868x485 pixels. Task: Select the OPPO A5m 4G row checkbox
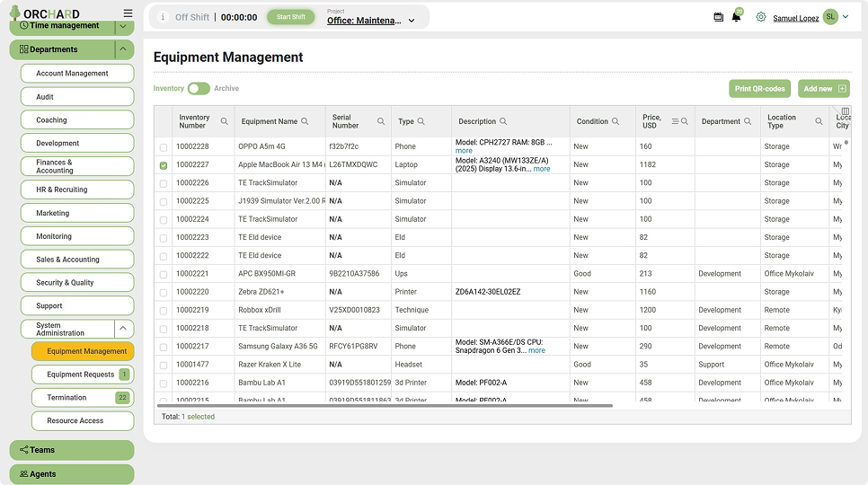coord(164,147)
